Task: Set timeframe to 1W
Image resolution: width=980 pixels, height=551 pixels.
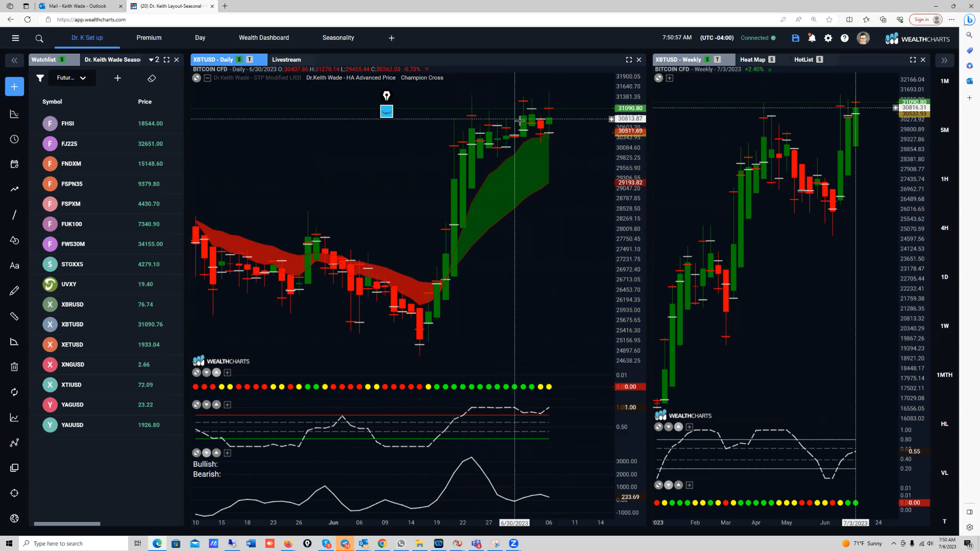Action: coord(945,326)
